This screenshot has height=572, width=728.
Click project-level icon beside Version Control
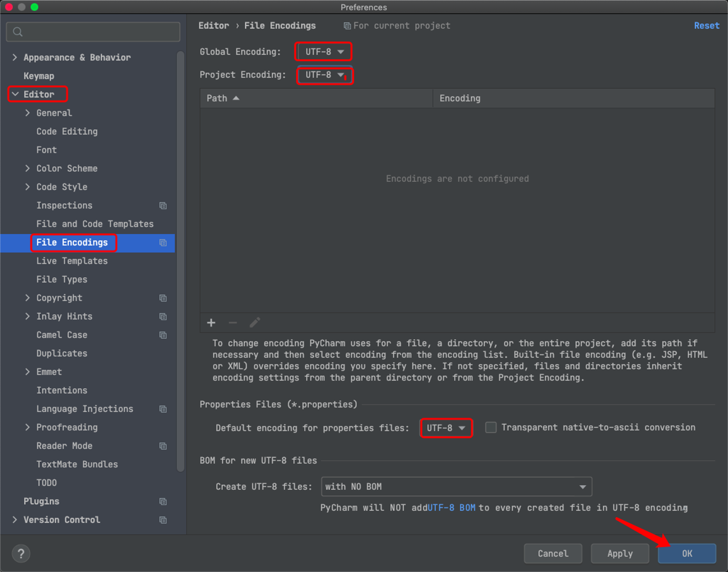[163, 520]
